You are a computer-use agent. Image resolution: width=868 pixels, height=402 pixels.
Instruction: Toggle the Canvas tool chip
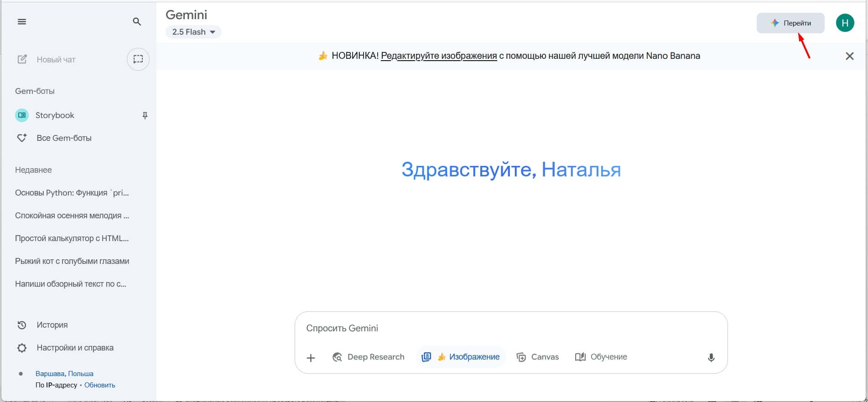[x=537, y=357]
